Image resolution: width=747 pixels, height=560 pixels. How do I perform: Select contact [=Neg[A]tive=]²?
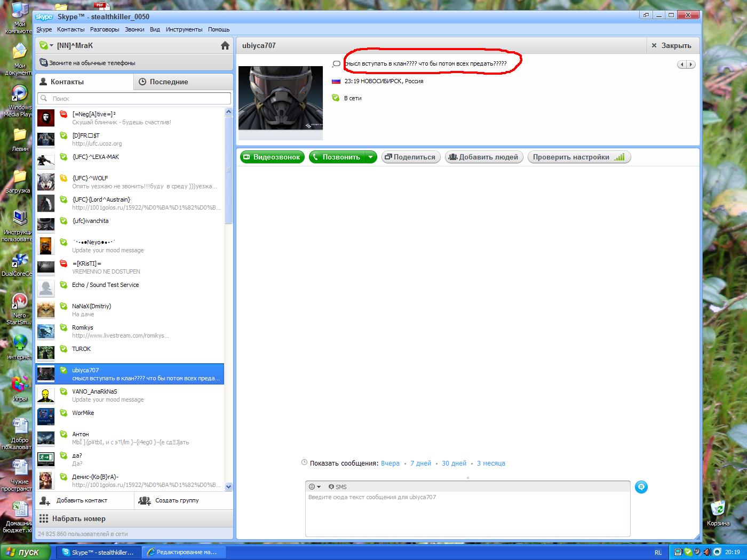(x=130, y=118)
